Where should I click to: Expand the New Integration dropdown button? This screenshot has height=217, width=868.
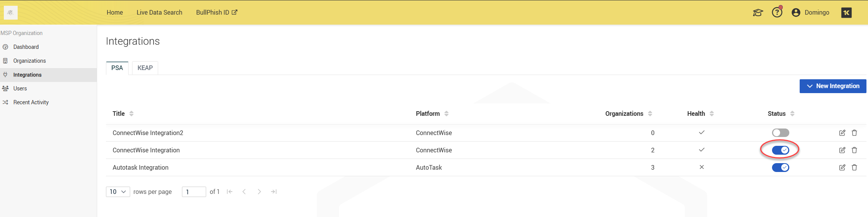click(x=833, y=86)
